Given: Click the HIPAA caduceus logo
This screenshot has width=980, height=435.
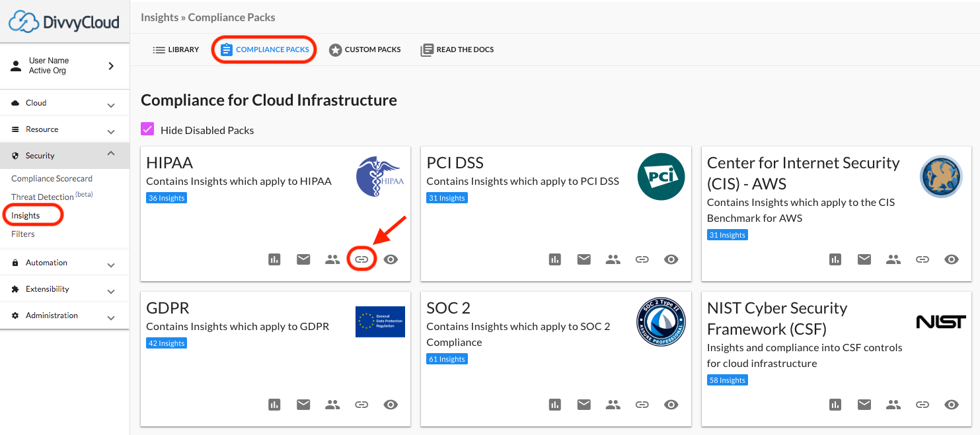Looking at the screenshot, I should pos(380,177).
